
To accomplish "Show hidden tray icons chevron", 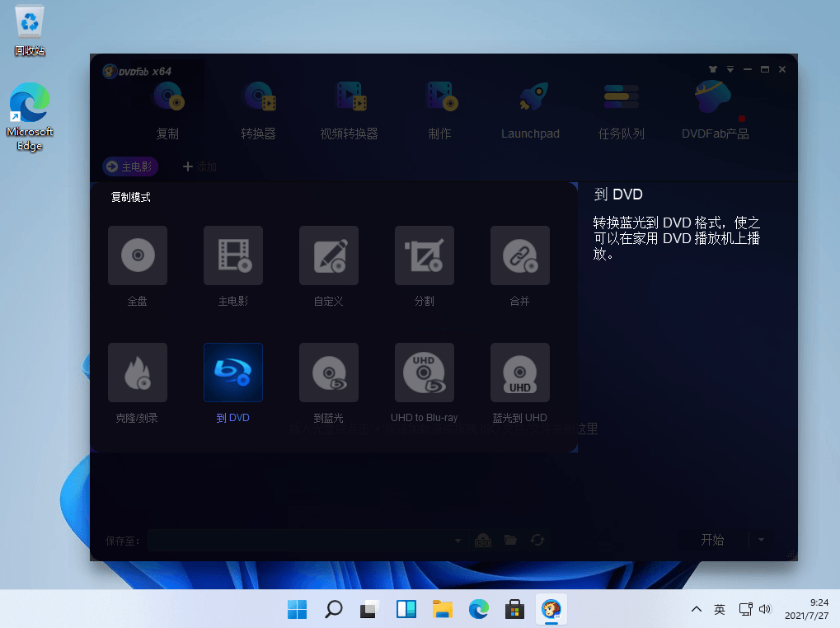I will pyautogui.click(x=697, y=609).
